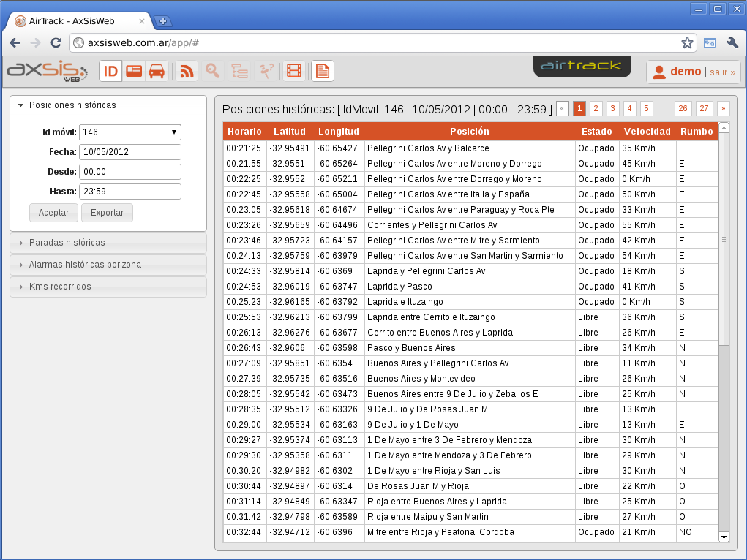The image size is (747, 560).
Task: Click the ID toolbar icon
Action: pyautogui.click(x=110, y=71)
